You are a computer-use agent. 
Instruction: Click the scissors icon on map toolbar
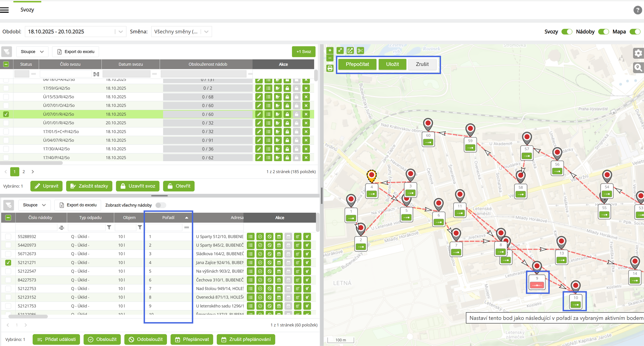[360, 51]
